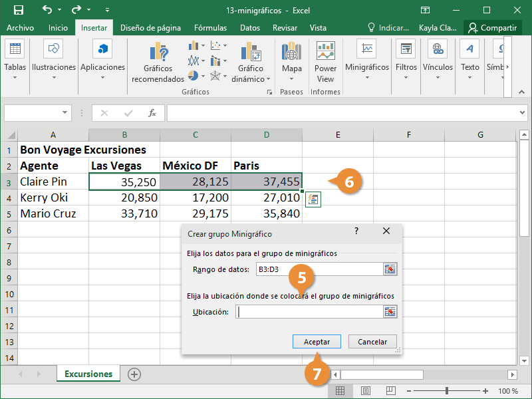Open the Fórmulas ribbon tab
This screenshot has height=399, width=532.
click(210, 28)
